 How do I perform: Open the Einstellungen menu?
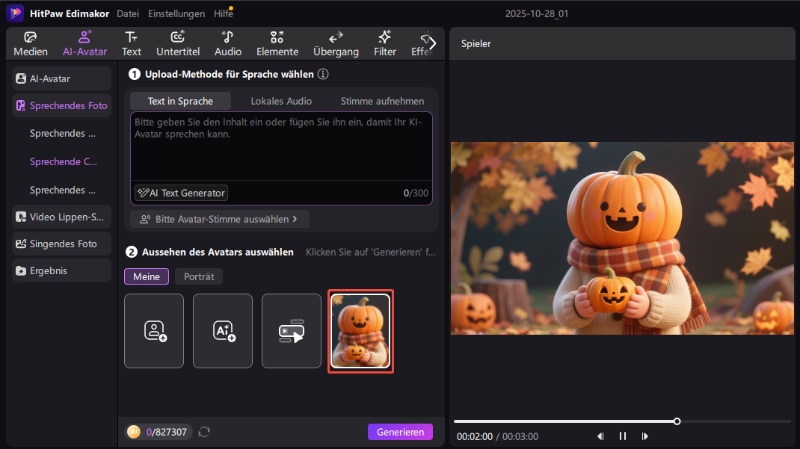point(177,14)
